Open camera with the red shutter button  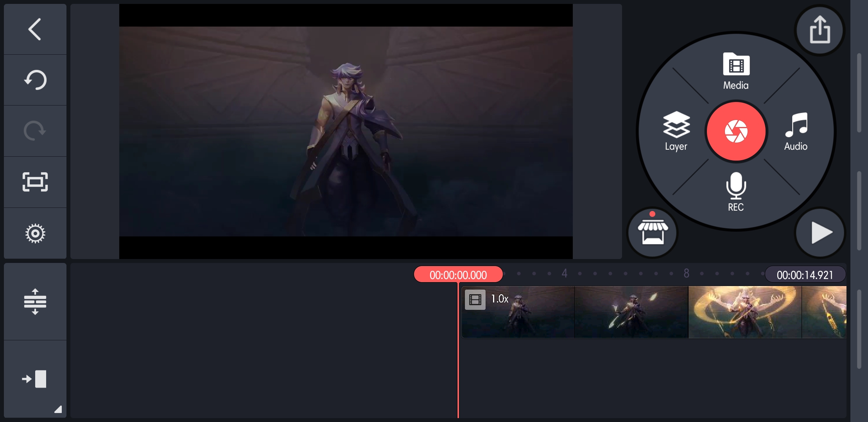tap(736, 131)
